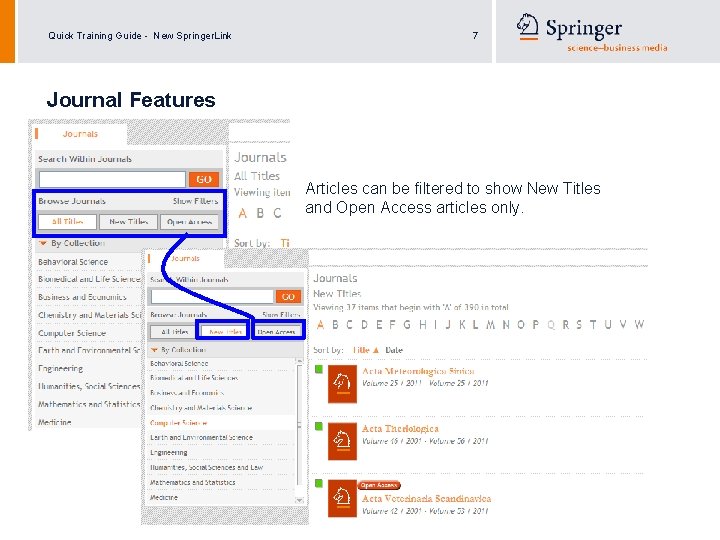The width and height of the screenshot is (720, 540).
Task: Select New Titles filter in upper Browse Journals
Action: coord(129,221)
